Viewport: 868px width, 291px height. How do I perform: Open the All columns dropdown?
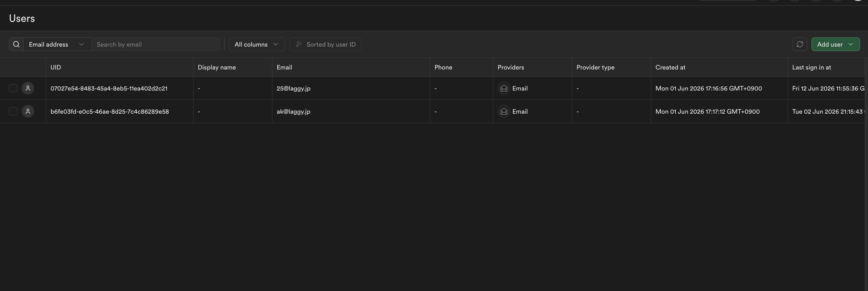coord(257,44)
